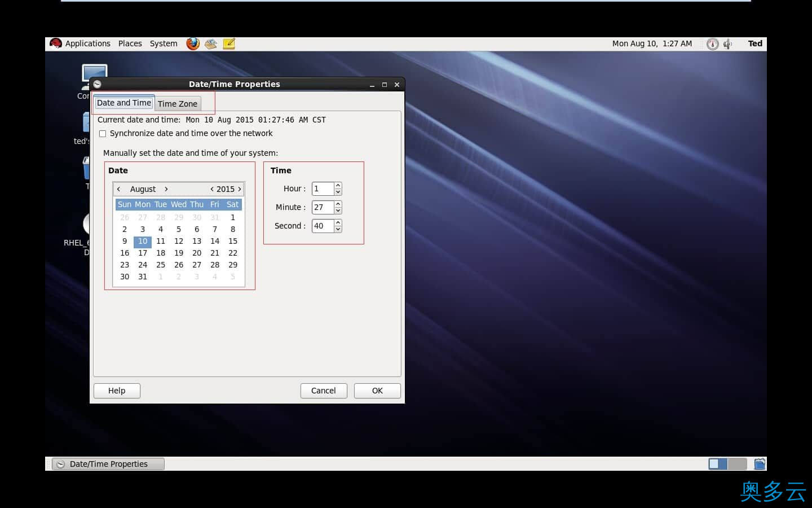Select August 18 in the calendar
812x508 pixels.
tap(161, 253)
